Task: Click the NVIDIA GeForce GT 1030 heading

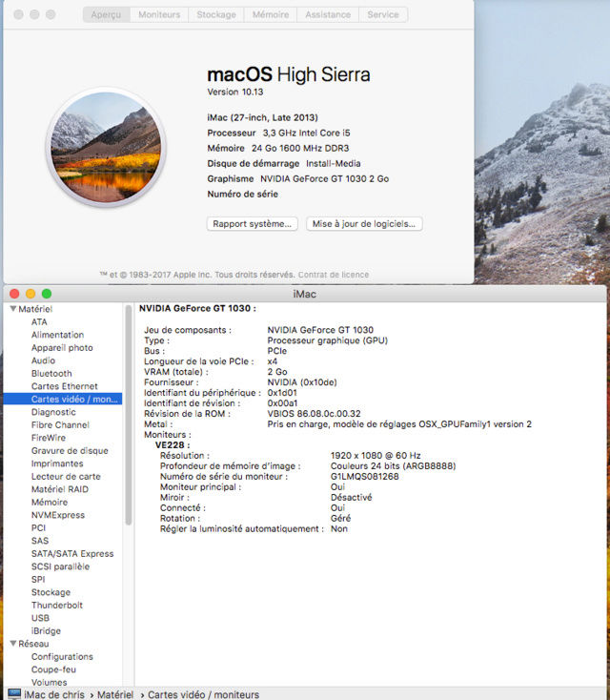Action: coord(197,308)
